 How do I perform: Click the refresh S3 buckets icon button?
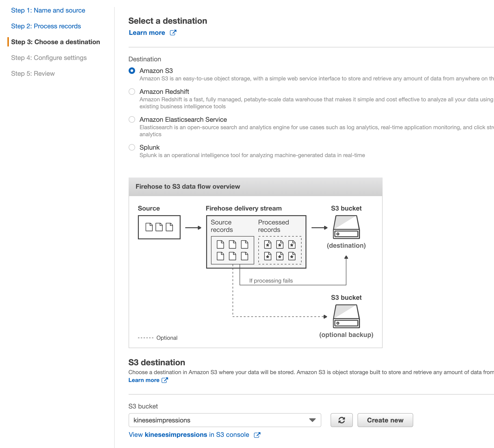pyautogui.click(x=341, y=420)
